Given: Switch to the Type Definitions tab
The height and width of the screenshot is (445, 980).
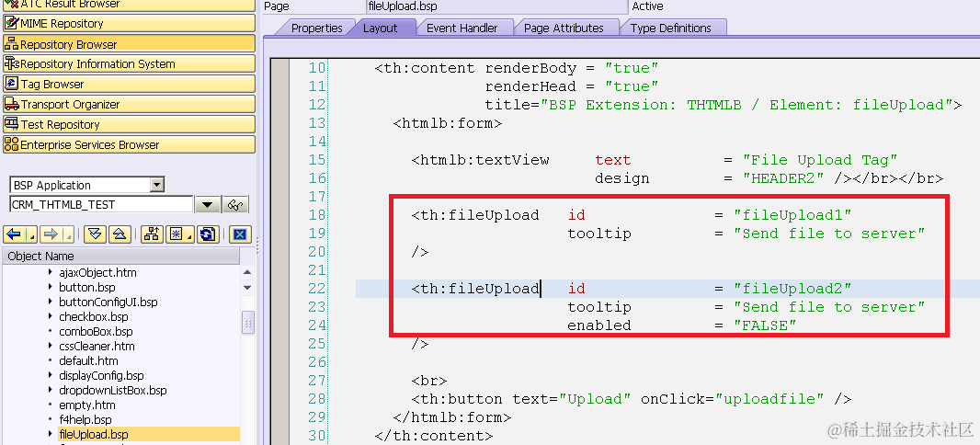Looking at the screenshot, I should pos(670,29).
